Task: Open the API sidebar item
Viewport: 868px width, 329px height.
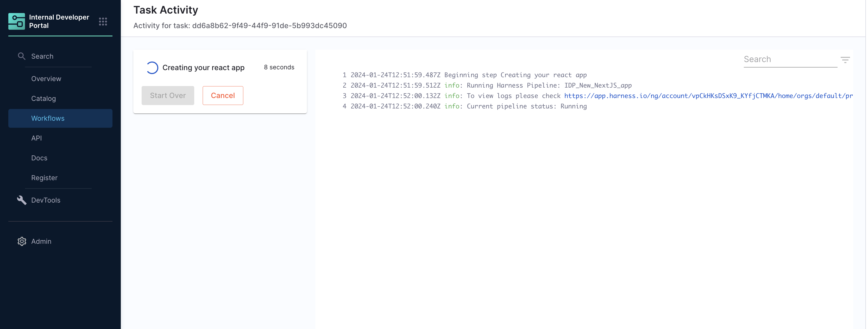Action: tap(36, 138)
